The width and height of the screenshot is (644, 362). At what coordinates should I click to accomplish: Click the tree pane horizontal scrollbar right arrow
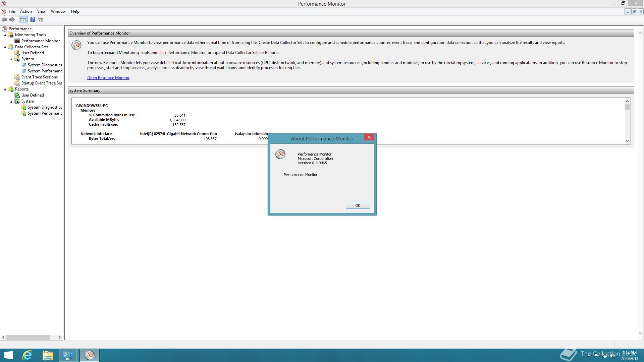point(59,338)
